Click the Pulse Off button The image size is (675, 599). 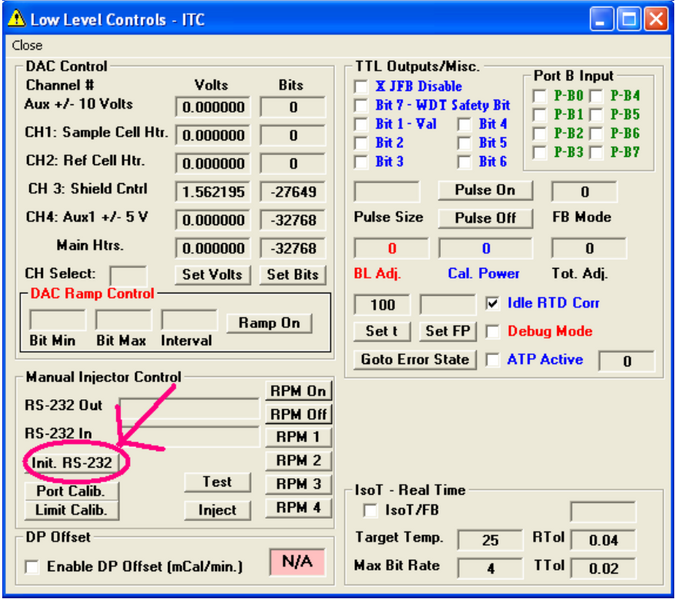tap(485, 218)
